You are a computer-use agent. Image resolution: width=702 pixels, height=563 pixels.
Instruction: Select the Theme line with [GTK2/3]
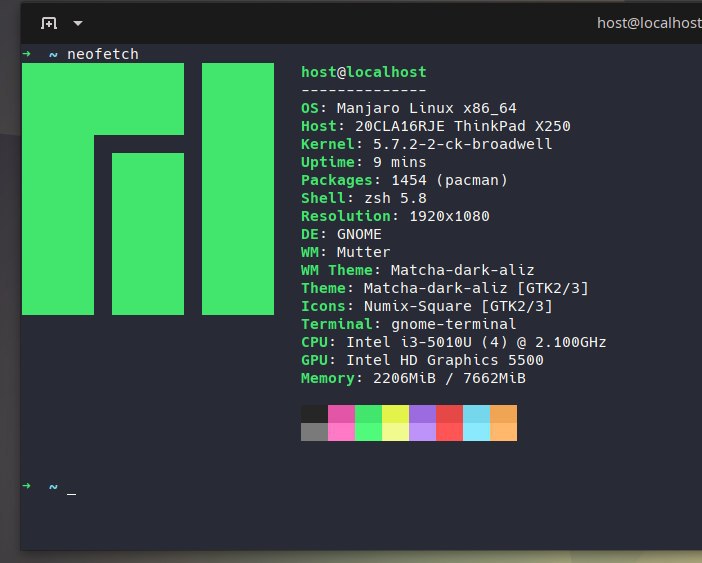445,288
